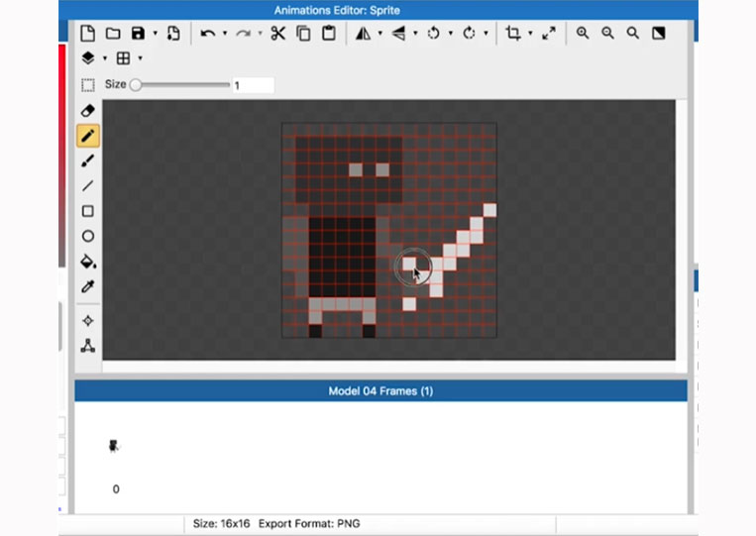Click the export/import file icon
The height and width of the screenshot is (536, 756).
(173, 34)
